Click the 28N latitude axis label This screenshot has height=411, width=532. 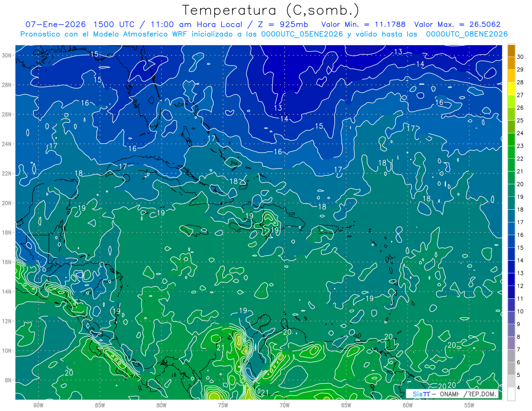click(8, 85)
